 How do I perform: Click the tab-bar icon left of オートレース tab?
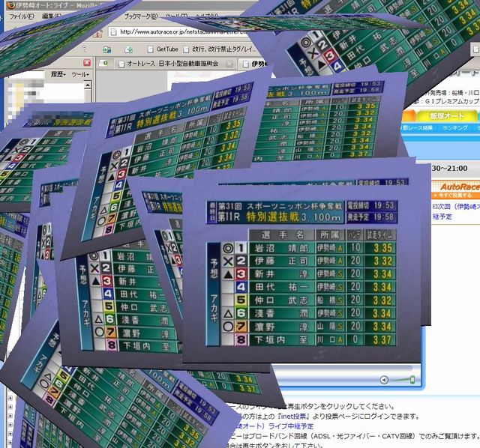coord(103,63)
